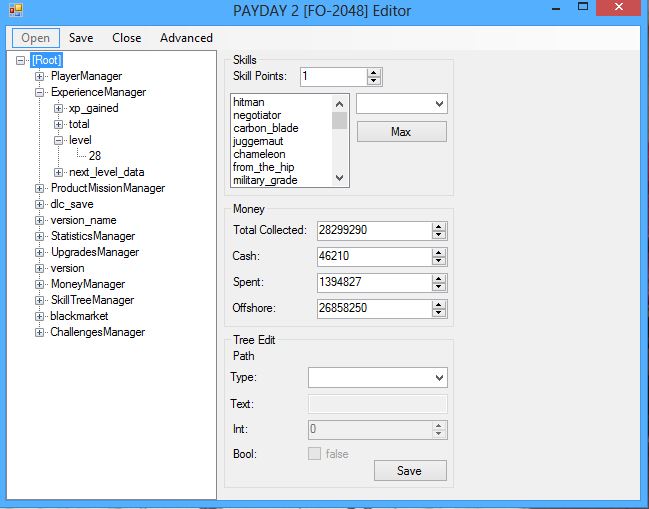Expand the PlayerManager tree node
The width and height of the screenshot is (649, 509).
(x=40, y=76)
